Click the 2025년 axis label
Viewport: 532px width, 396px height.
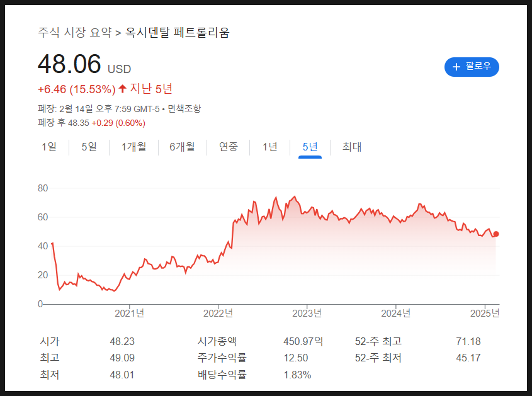pyautogui.click(x=485, y=313)
